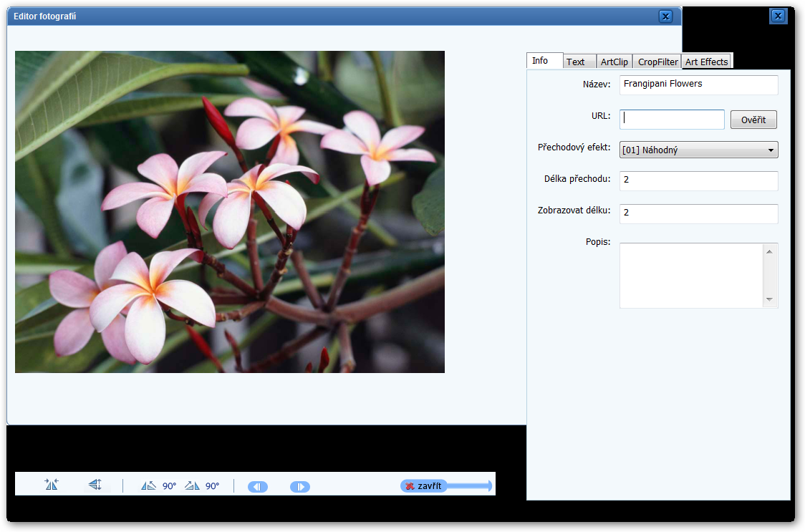This screenshot has width=805, height=532.
Task: Switch to the Info tab
Action: 545,61
